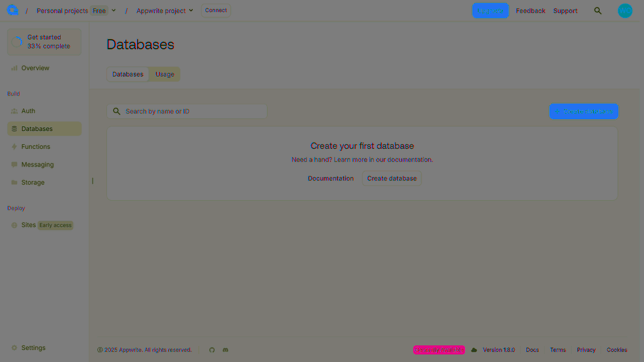Open the Sites early access section
644x362 pixels.
29,225
